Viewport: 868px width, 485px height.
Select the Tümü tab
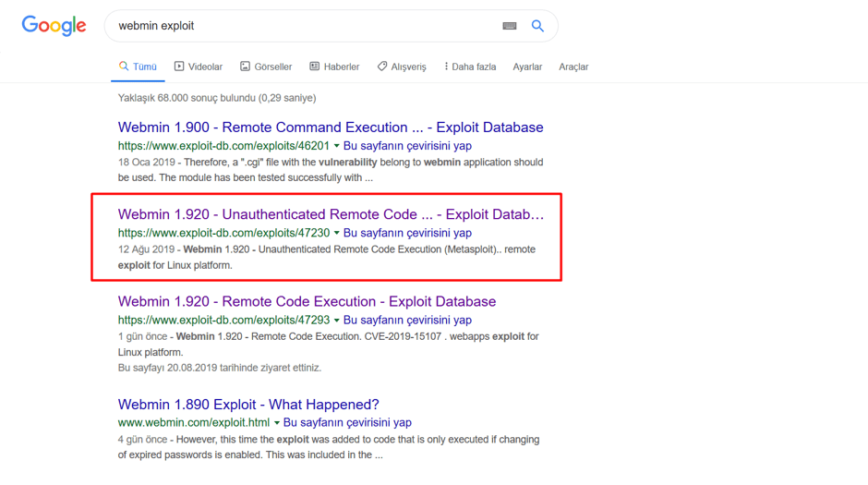point(138,67)
